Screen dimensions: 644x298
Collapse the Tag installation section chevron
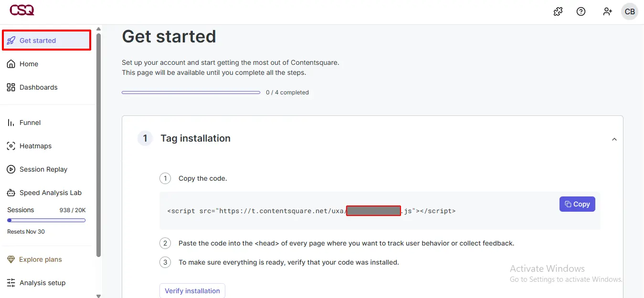614,139
